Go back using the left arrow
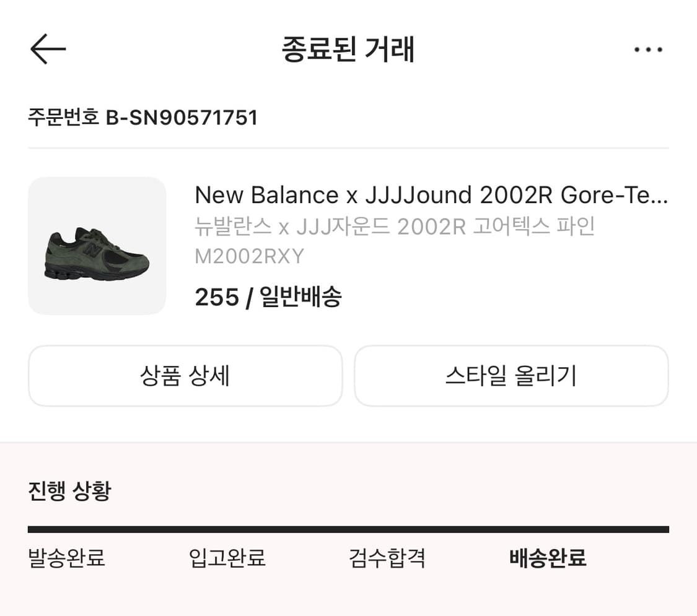This screenshot has height=616, width=697. click(48, 49)
